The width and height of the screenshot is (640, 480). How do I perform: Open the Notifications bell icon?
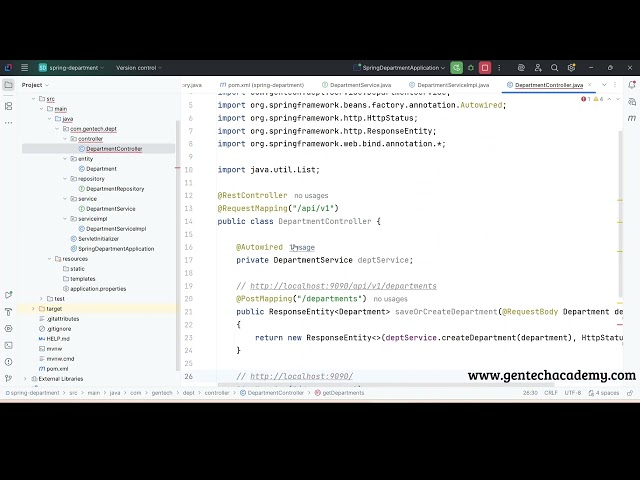(632, 85)
